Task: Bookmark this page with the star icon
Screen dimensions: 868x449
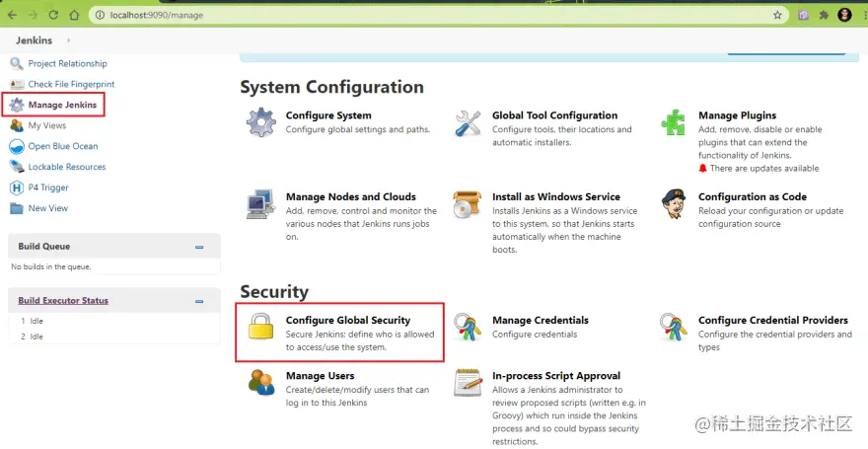Action: tap(777, 15)
